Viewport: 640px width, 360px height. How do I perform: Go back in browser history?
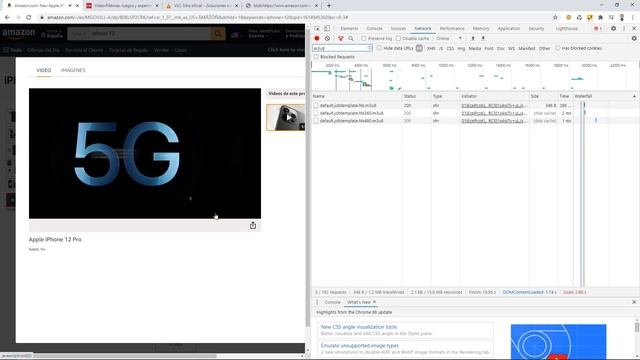click(x=7, y=18)
